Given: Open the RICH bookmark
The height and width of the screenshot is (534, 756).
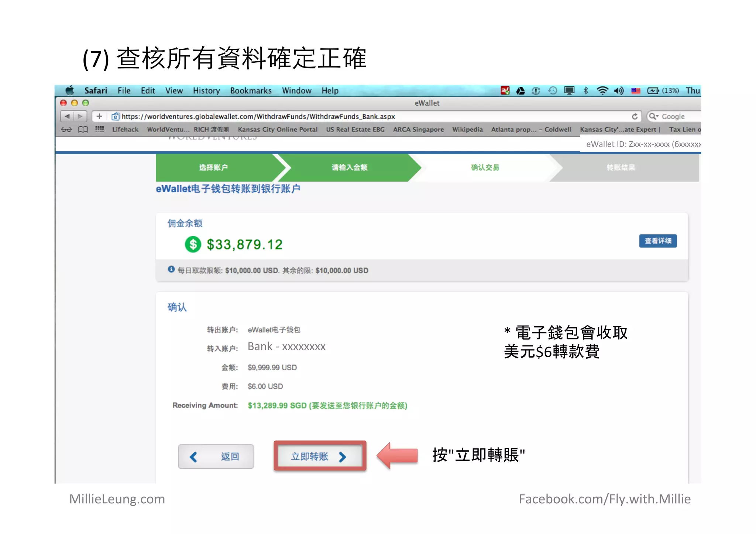Looking at the screenshot, I should (211, 130).
